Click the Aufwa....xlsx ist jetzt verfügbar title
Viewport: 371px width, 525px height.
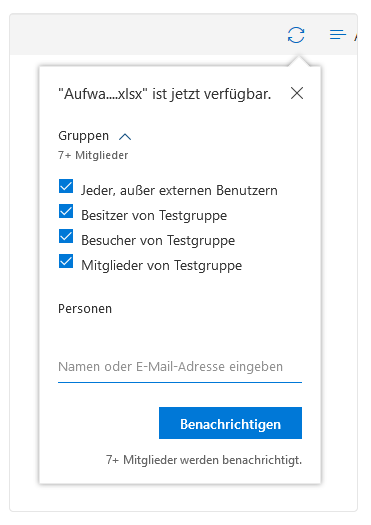pos(165,94)
